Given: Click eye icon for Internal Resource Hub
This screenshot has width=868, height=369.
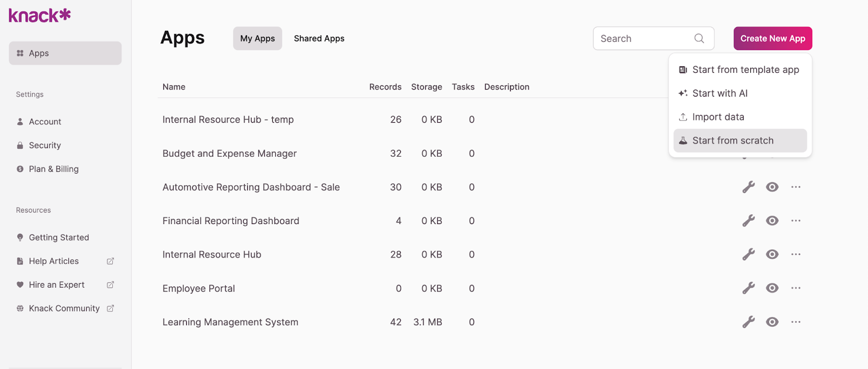Looking at the screenshot, I should [772, 255].
